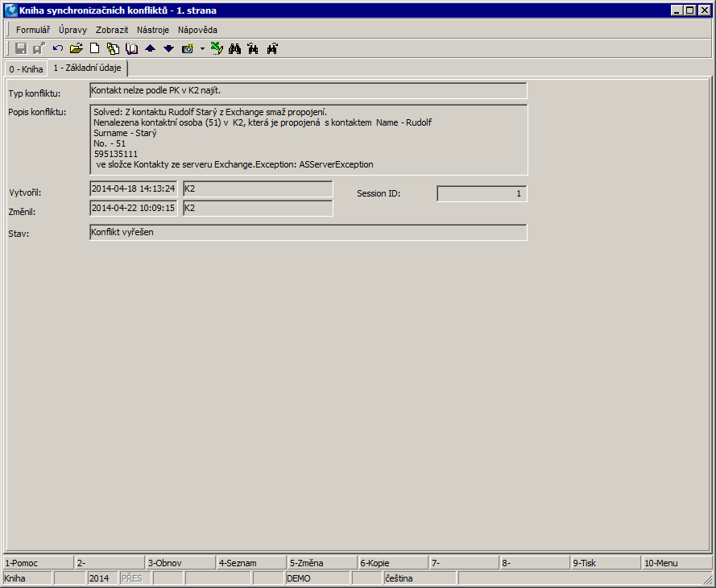Create a new record with blank page icon
716x588 pixels.
tap(94, 48)
